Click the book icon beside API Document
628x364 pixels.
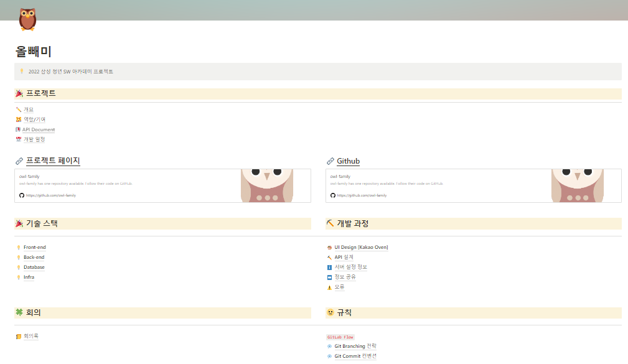[x=19, y=129]
